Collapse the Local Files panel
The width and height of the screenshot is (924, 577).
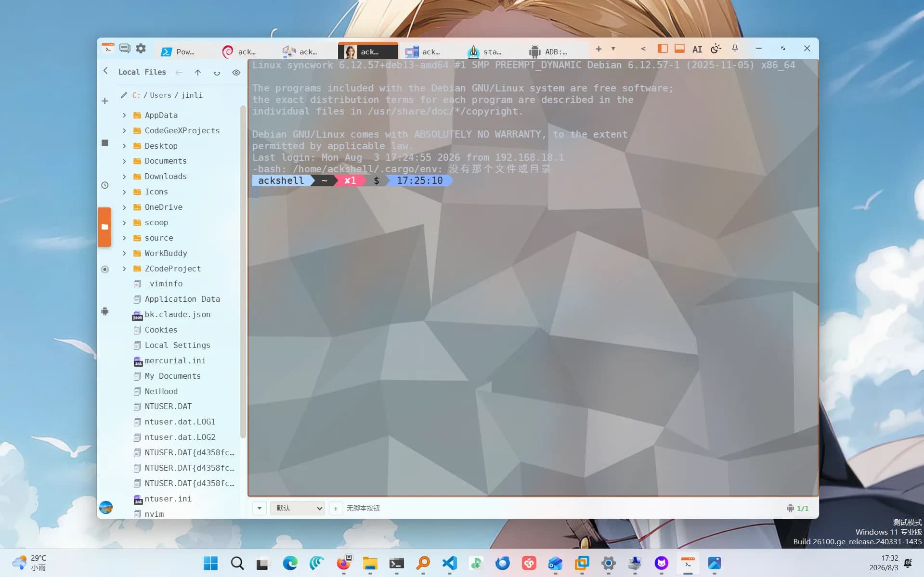[105, 71]
